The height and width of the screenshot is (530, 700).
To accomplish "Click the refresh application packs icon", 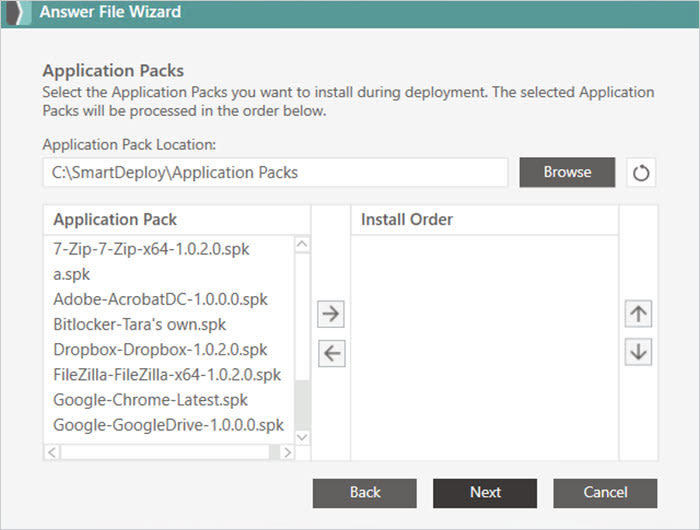I will [x=641, y=172].
